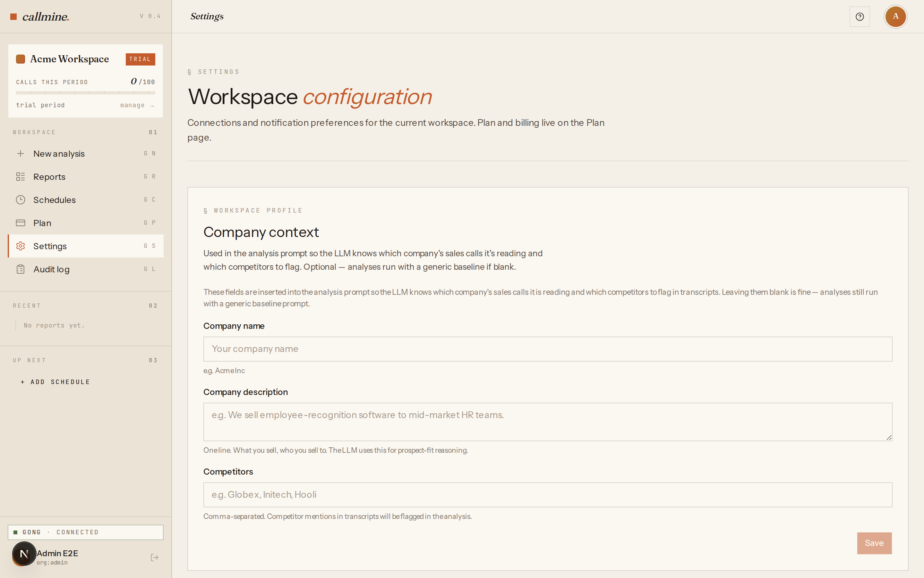The image size is (924, 578).
Task: Click the textarea resize handle corner
Action: point(889,438)
